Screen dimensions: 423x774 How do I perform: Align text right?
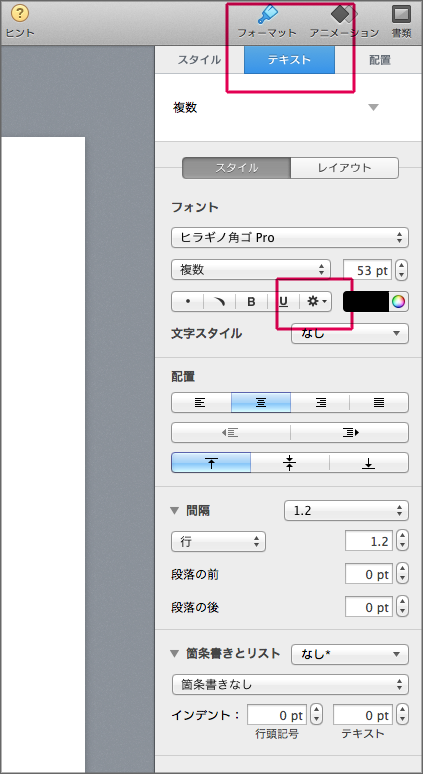pyautogui.click(x=320, y=402)
